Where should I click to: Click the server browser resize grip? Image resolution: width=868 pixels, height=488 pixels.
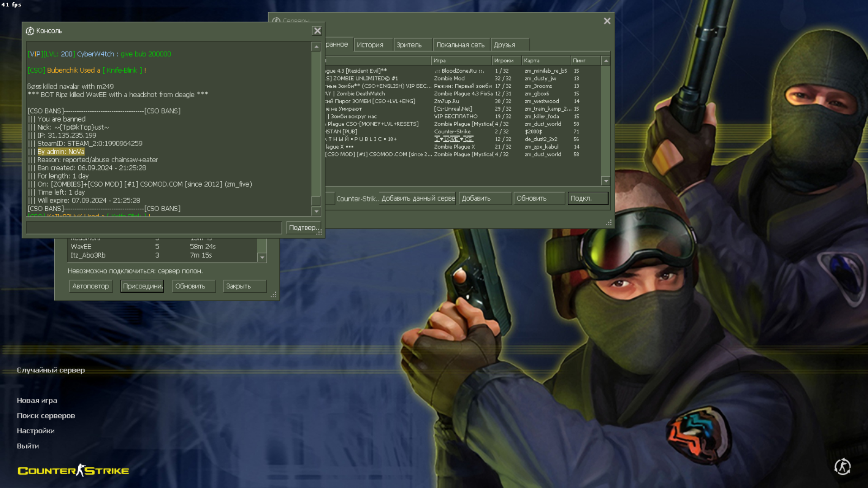pos(609,222)
